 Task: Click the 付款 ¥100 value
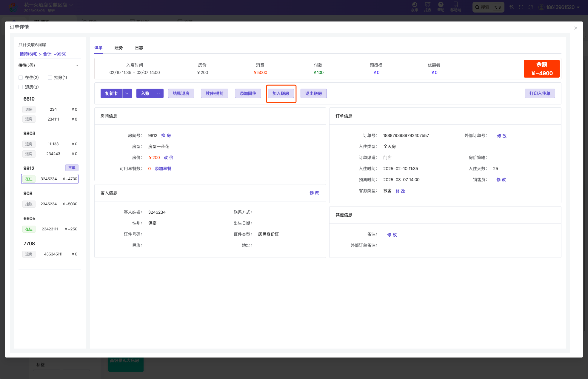(x=318, y=73)
